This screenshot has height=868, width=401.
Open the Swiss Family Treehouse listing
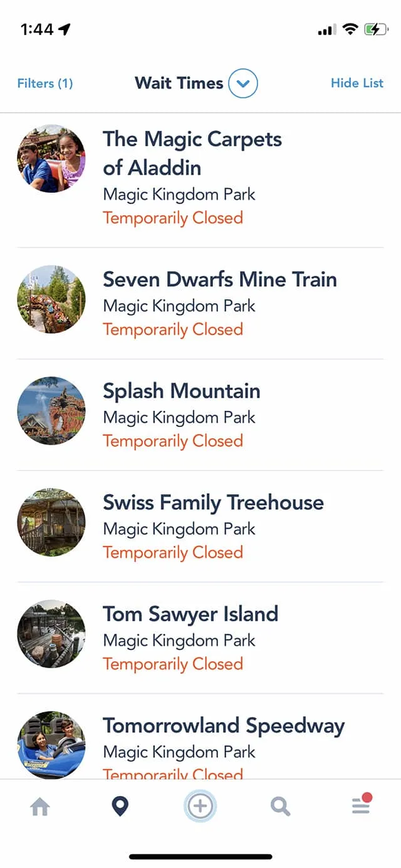(x=200, y=526)
